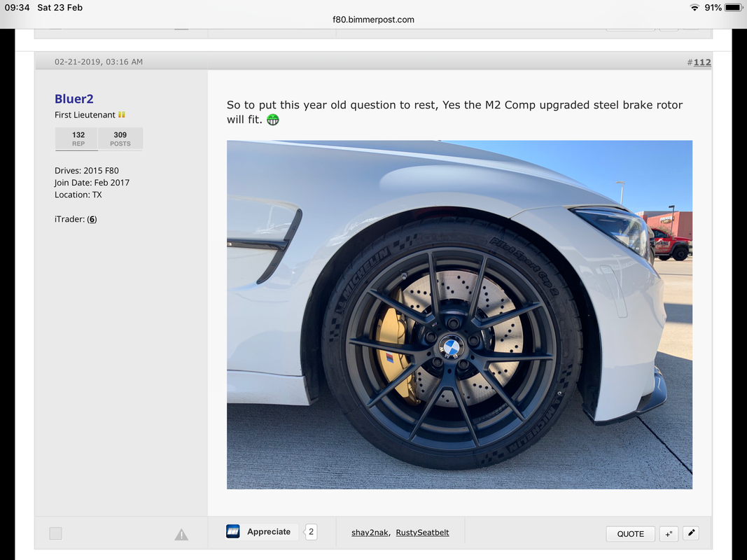Select the post text about M2 Comp rotor
The height and width of the screenshot is (560, 747).
(x=454, y=112)
